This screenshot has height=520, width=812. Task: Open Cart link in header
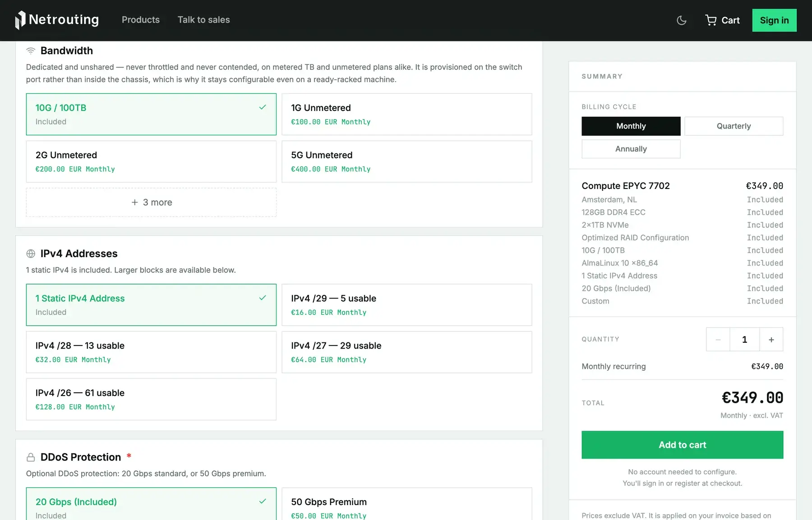click(x=723, y=20)
